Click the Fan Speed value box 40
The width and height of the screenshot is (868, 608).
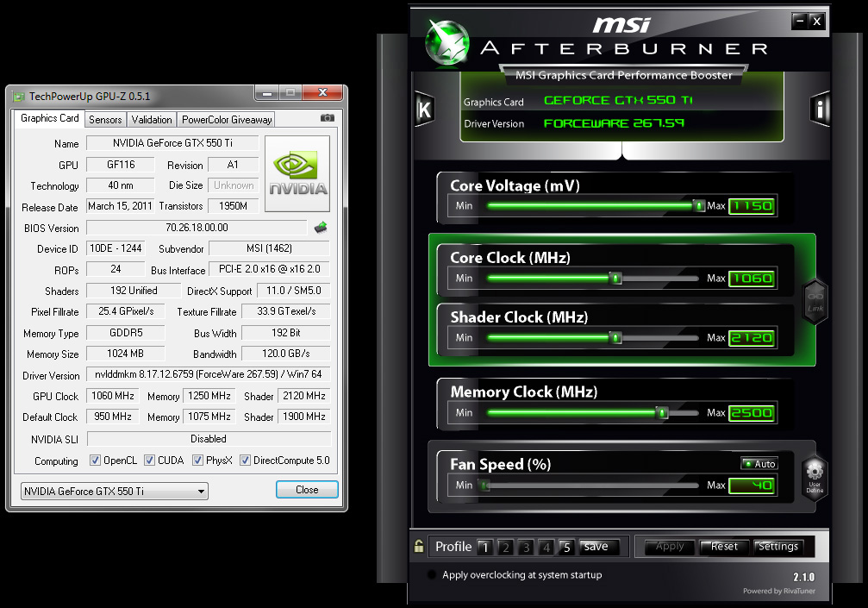[752, 486]
